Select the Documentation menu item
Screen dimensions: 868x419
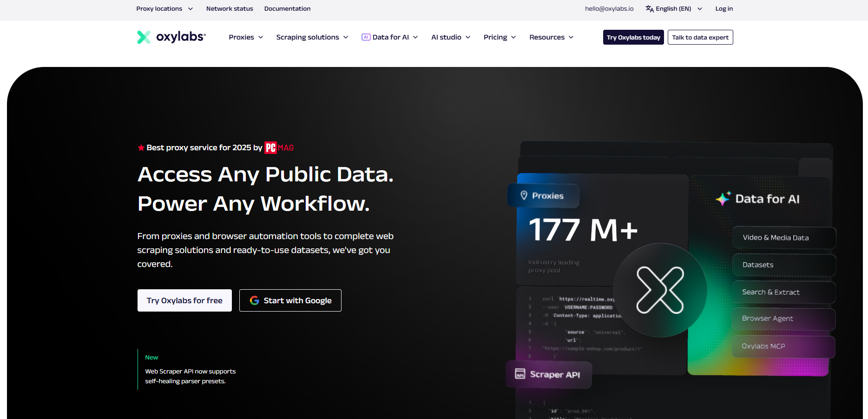pyautogui.click(x=287, y=8)
